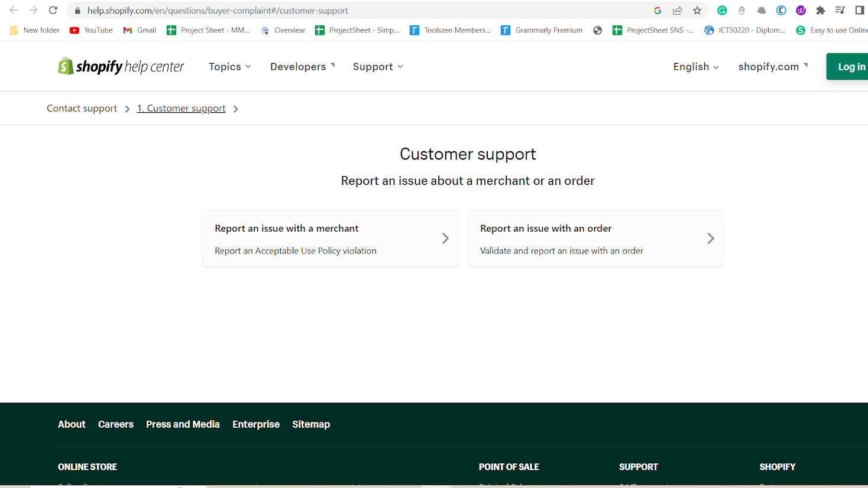Click the Google icon in the address bar

(658, 11)
